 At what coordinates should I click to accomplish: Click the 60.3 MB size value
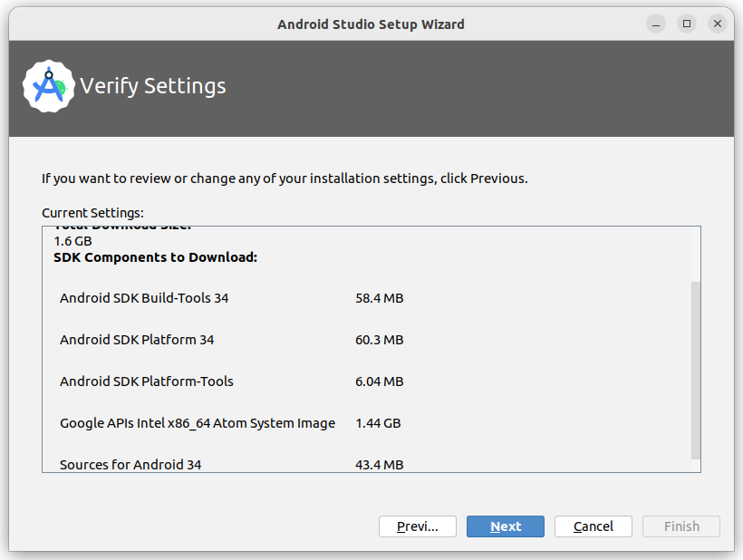pyautogui.click(x=379, y=340)
